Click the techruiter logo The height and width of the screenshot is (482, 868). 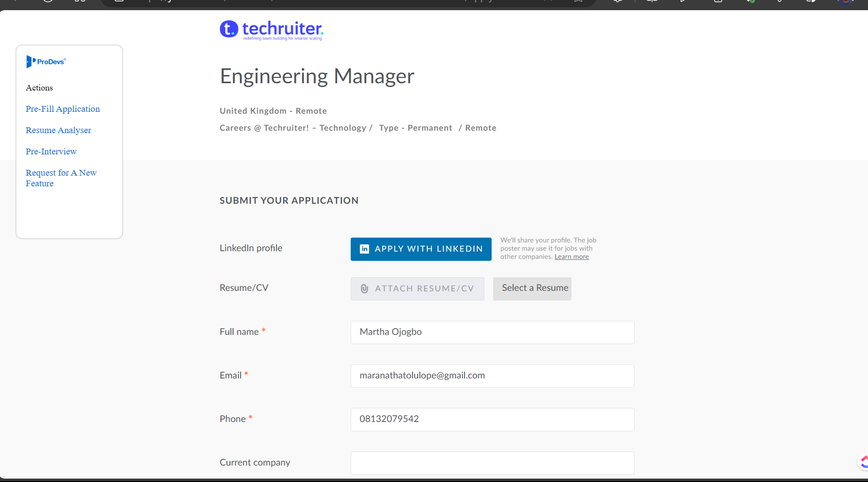click(x=272, y=30)
